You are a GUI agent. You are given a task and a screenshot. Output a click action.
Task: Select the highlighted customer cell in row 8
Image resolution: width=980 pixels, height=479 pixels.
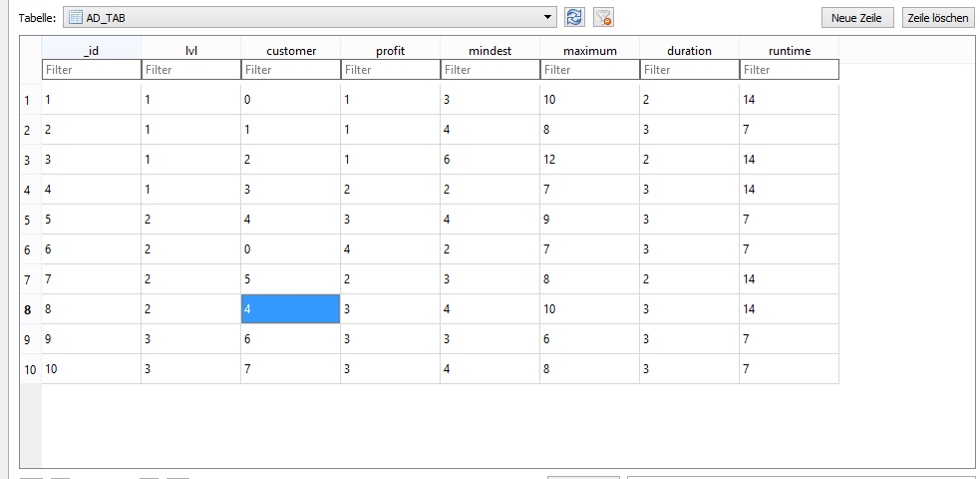tap(290, 309)
